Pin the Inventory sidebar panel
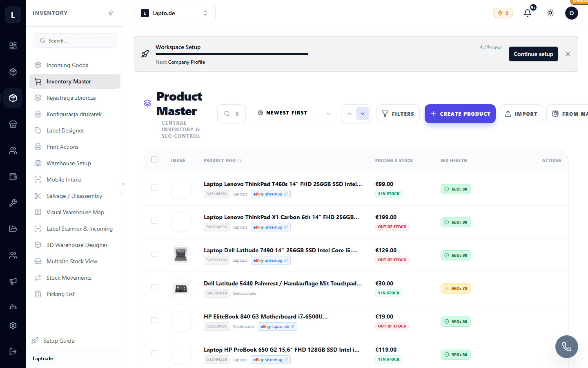The width and height of the screenshot is (588, 368). pyautogui.click(x=111, y=13)
